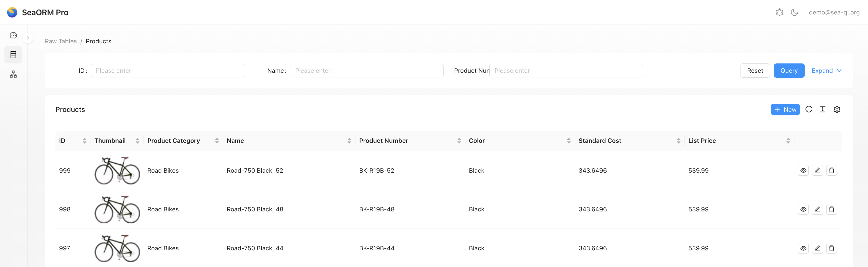Image resolution: width=868 pixels, height=267 pixels.
Task: Open the raw tables sidebar icon
Action: (13, 55)
